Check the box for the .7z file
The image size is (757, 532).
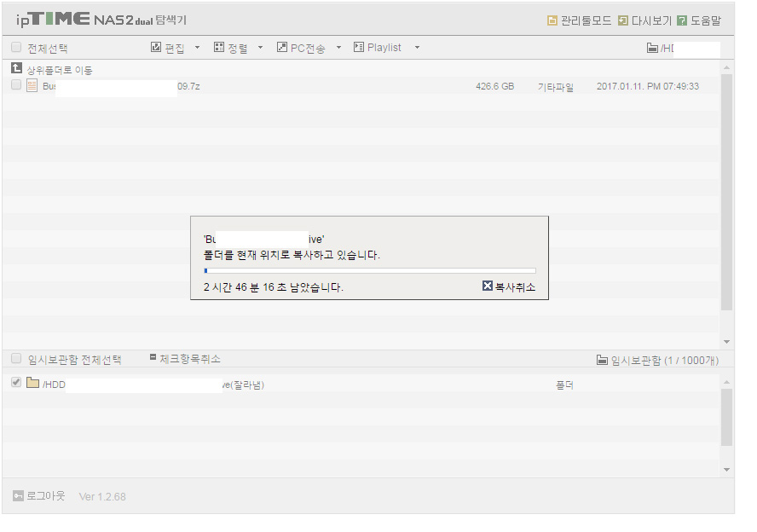pos(16,85)
